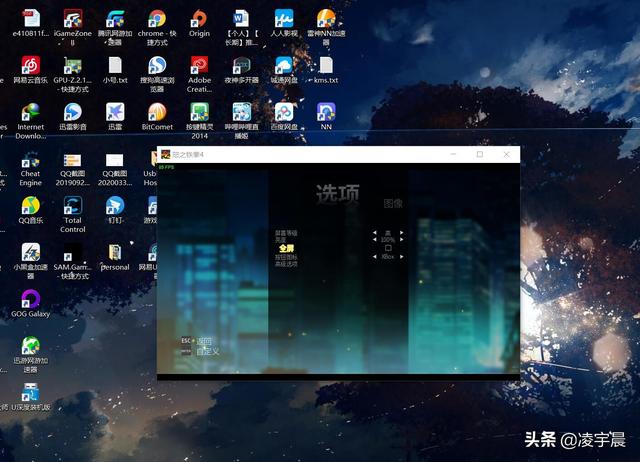Select the 全屏 option in game menu
This screenshot has width=640, height=462.
tap(287, 248)
